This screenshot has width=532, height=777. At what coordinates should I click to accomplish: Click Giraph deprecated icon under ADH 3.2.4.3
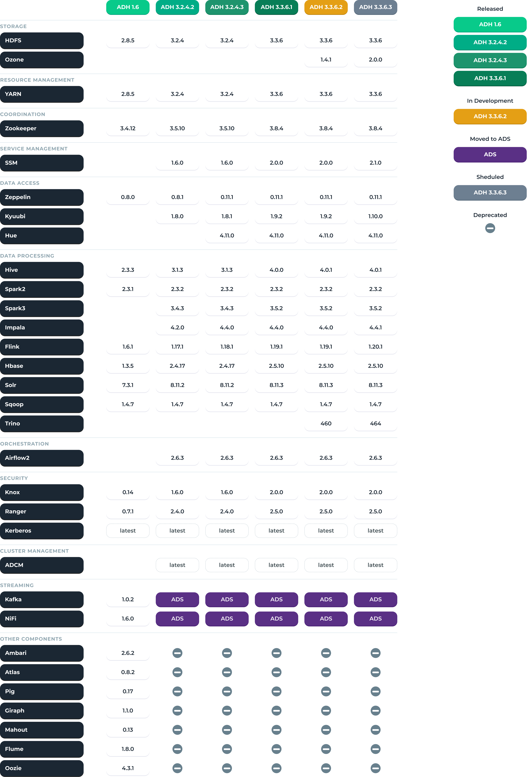tap(227, 710)
